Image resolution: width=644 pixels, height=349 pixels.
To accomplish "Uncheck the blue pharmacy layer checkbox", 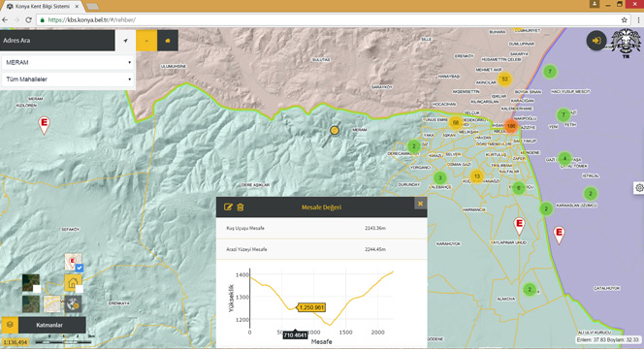I will click(80, 269).
